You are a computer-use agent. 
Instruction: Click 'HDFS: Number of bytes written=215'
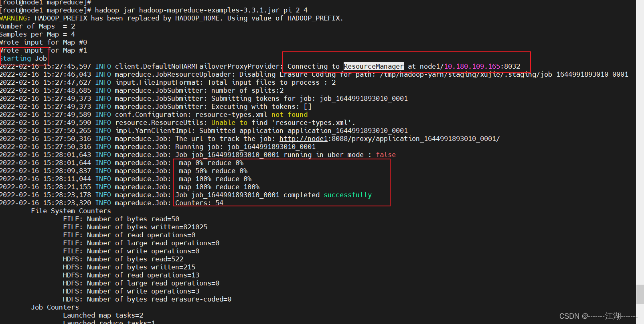click(129, 267)
